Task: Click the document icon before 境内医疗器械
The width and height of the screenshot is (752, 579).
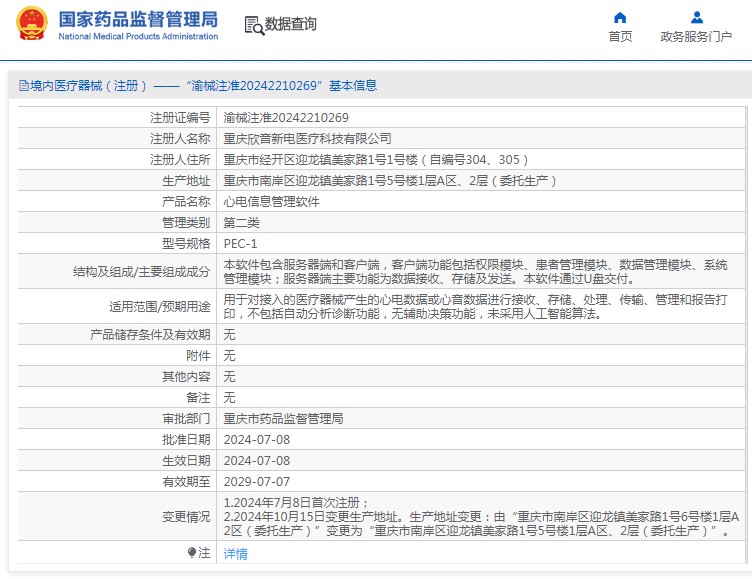Action: tap(24, 86)
